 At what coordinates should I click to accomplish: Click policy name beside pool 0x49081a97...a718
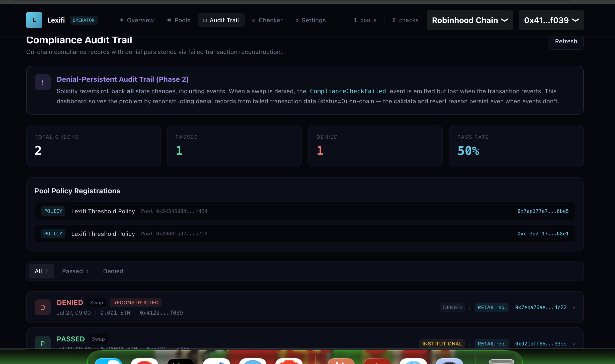103,234
